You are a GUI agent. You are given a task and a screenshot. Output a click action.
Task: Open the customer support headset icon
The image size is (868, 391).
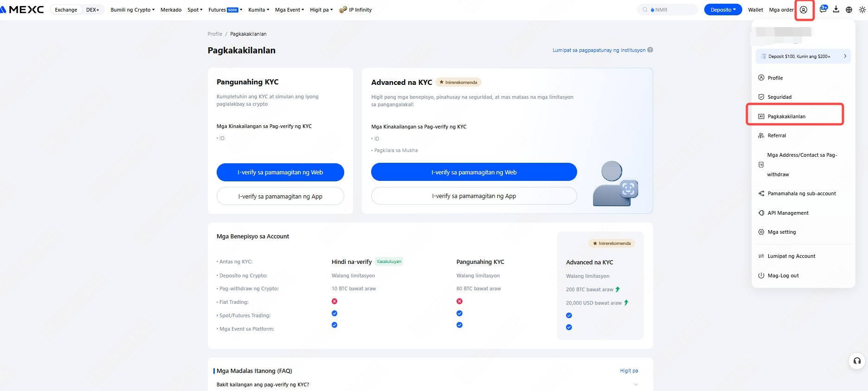(857, 361)
